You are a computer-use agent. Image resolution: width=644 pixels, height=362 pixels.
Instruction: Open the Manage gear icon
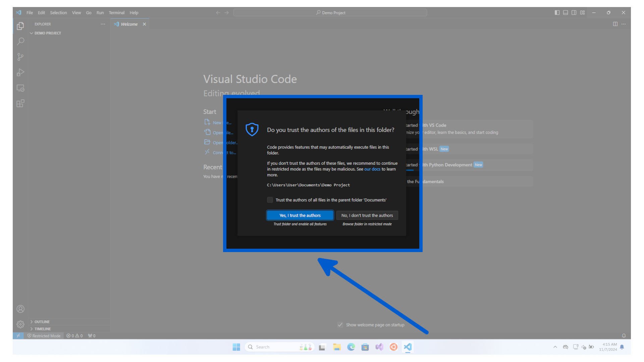[x=20, y=324]
